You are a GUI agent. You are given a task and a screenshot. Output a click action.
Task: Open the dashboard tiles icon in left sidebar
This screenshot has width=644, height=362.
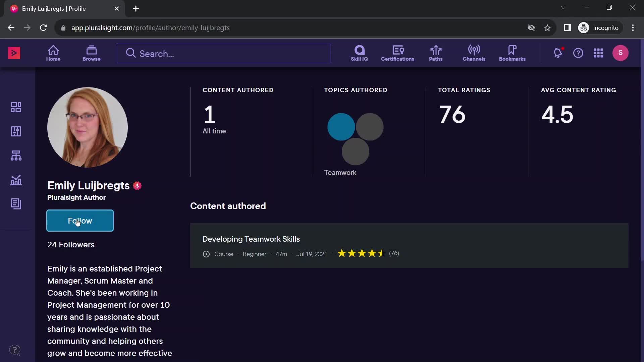click(x=16, y=107)
